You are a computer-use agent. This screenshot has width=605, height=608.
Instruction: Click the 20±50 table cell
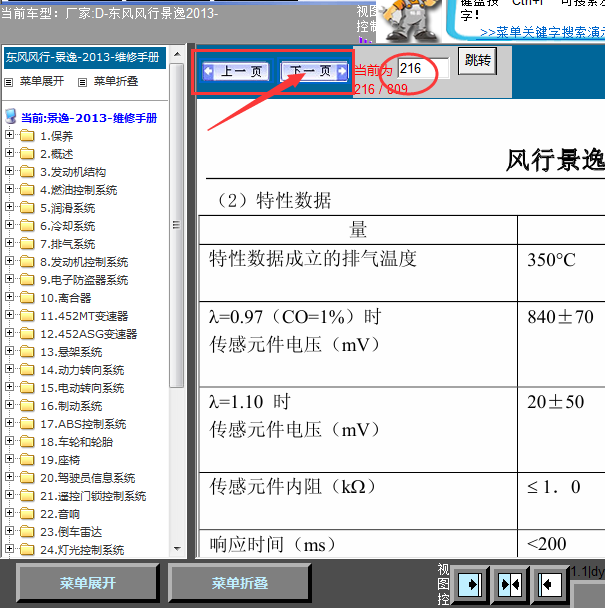pos(561,430)
